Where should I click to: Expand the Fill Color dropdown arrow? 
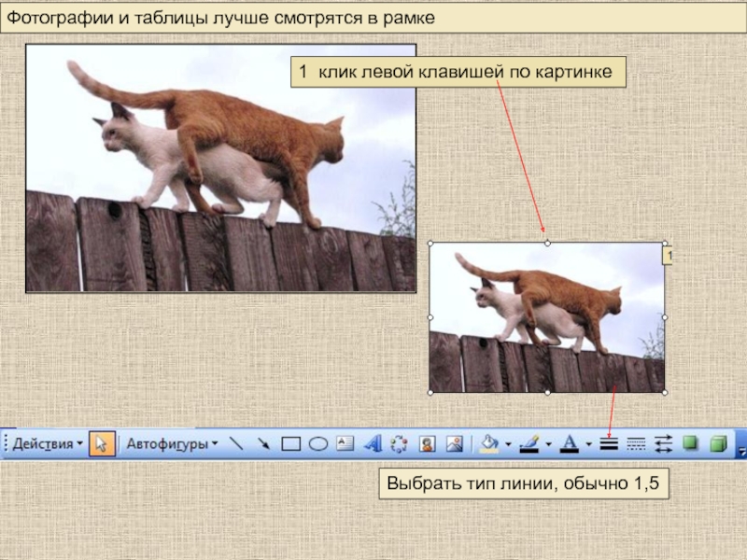tap(508, 444)
